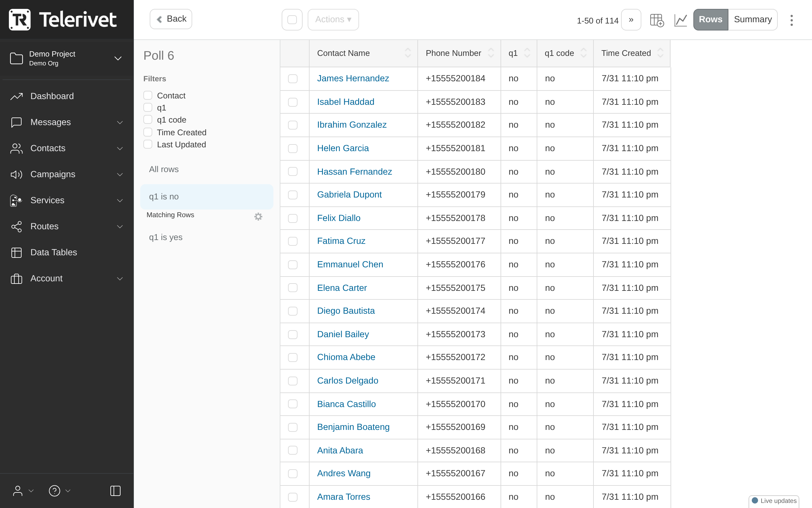Click phone number +15555200178
Image resolution: width=812 pixels, height=508 pixels.
[x=455, y=218]
